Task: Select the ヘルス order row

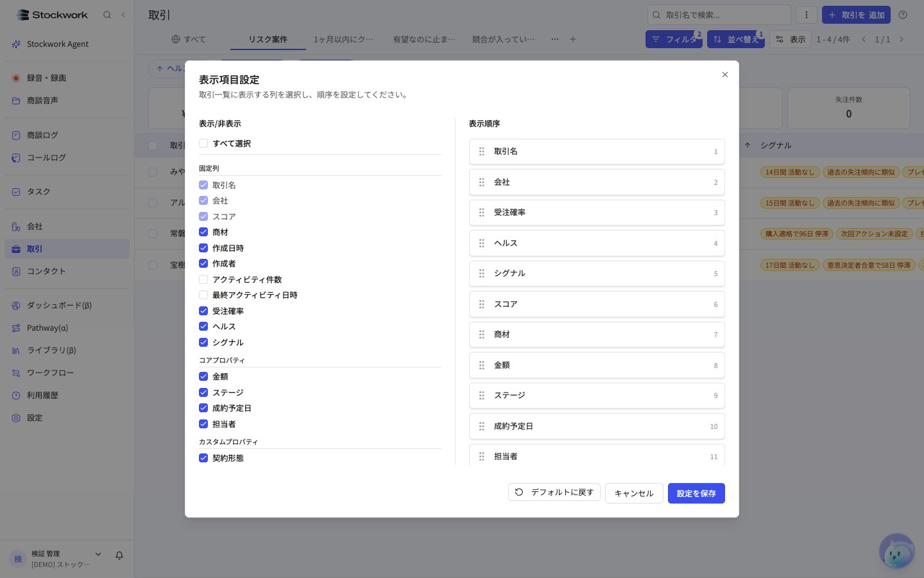Action: click(x=597, y=243)
